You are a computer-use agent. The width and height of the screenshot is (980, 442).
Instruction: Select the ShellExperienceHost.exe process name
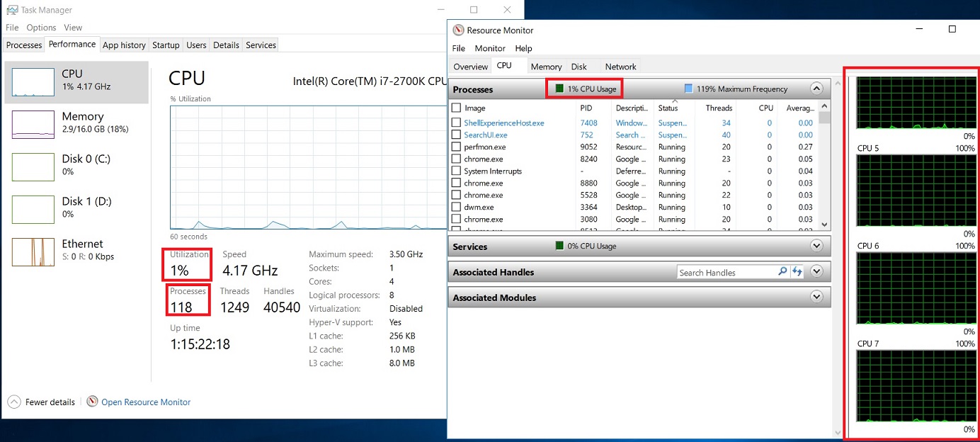[x=504, y=123]
